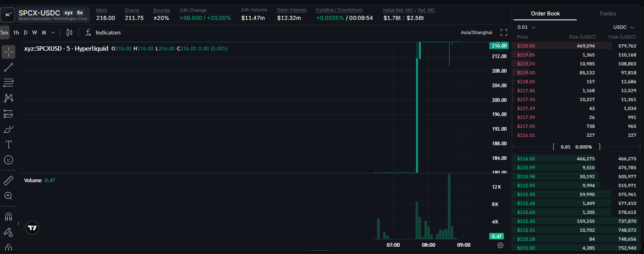Viewport: 644px width, 254px height.
Task: Open the Fibonacci retracement tools
Action: [x=9, y=83]
